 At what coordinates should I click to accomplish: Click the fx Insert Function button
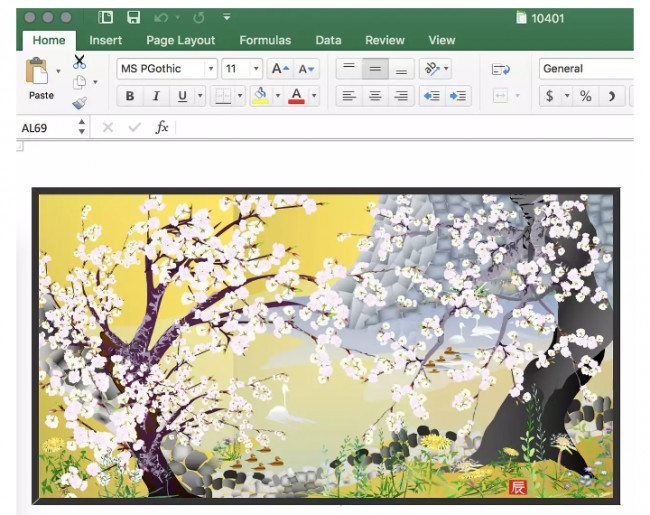click(161, 127)
